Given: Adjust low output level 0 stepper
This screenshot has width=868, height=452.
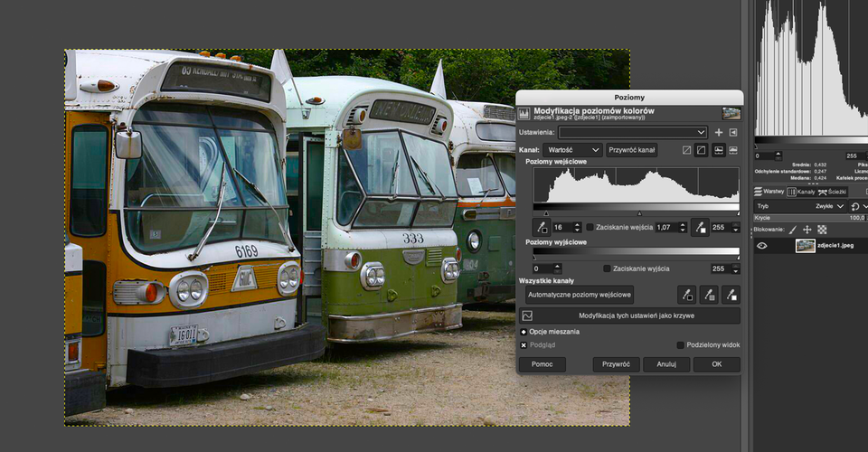Looking at the screenshot, I should pos(558,268).
